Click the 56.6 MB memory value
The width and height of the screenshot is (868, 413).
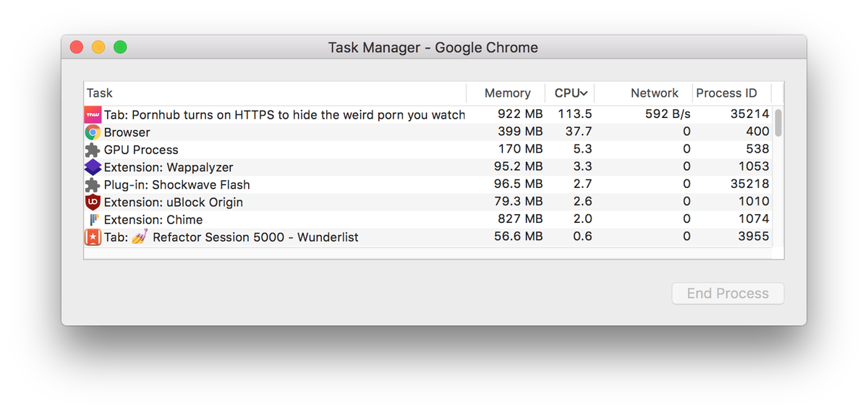[x=519, y=236]
